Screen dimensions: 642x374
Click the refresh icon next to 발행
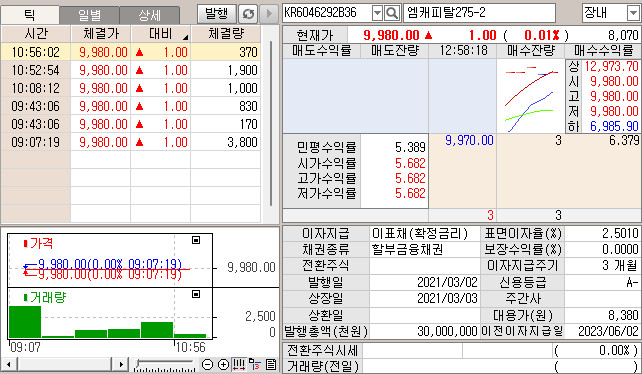pos(248,14)
